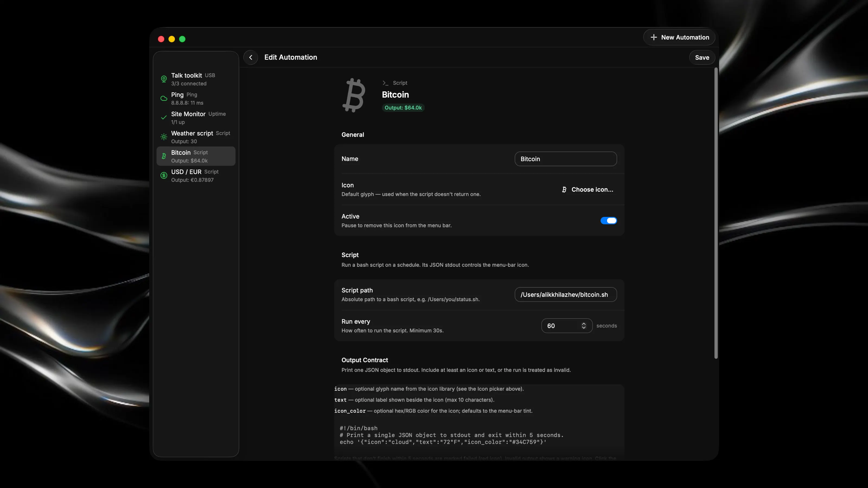Click the Ping cloud icon

pos(164,98)
